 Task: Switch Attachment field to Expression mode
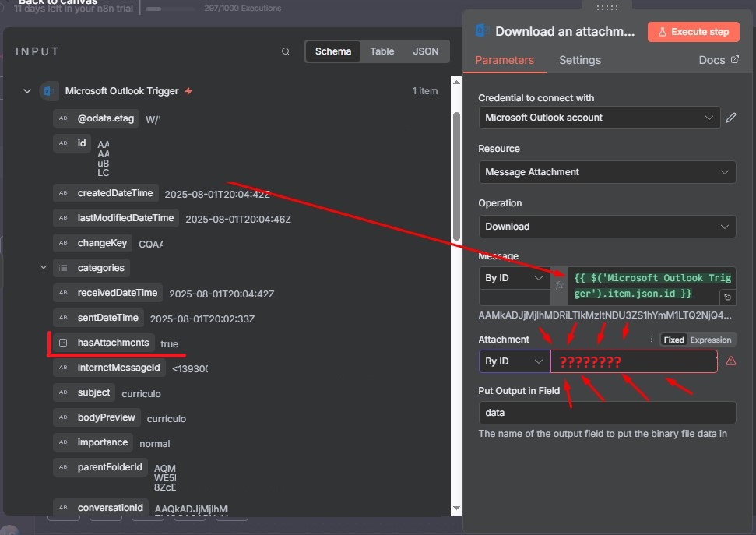(711, 340)
